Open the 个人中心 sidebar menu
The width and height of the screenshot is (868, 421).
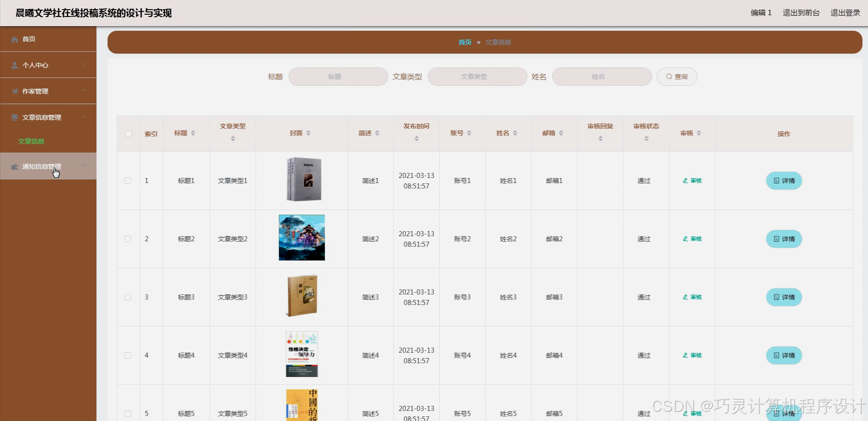click(x=48, y=65)
